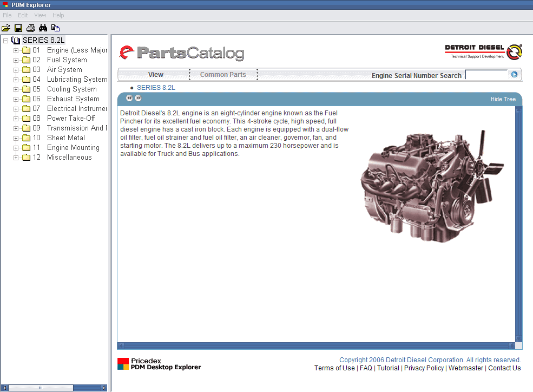This screenshot has width=533, height=392.
Task: Click the 01 Engine folder icon
Action: pyautogui.click(x=26, y=50)
